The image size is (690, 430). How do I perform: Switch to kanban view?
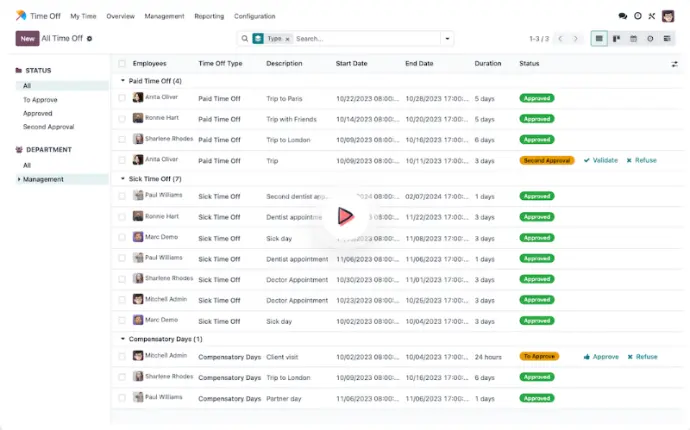(x=616, y=39)
